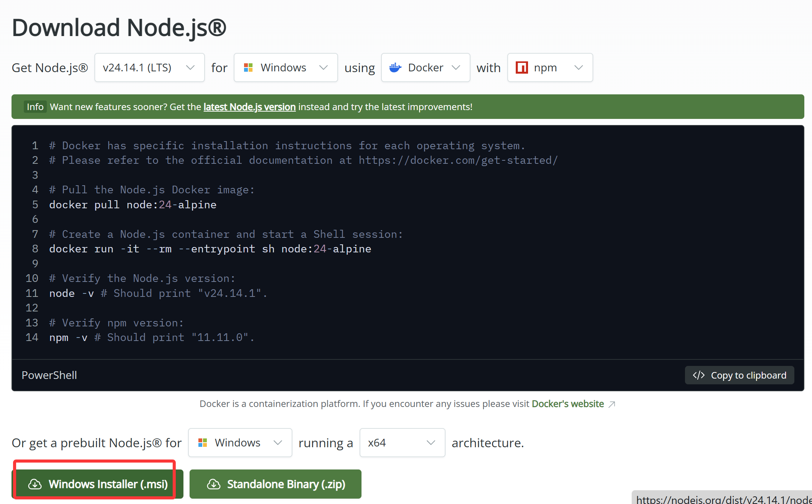
Task: Click the cloud download icon on Windows Installer
Action: (35, 484)
